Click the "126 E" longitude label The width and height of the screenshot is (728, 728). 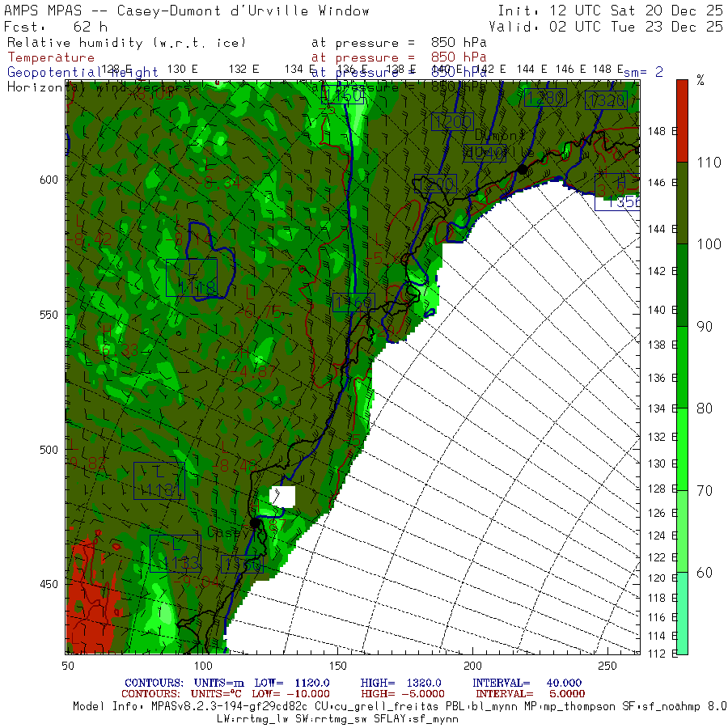pos(662,513)
